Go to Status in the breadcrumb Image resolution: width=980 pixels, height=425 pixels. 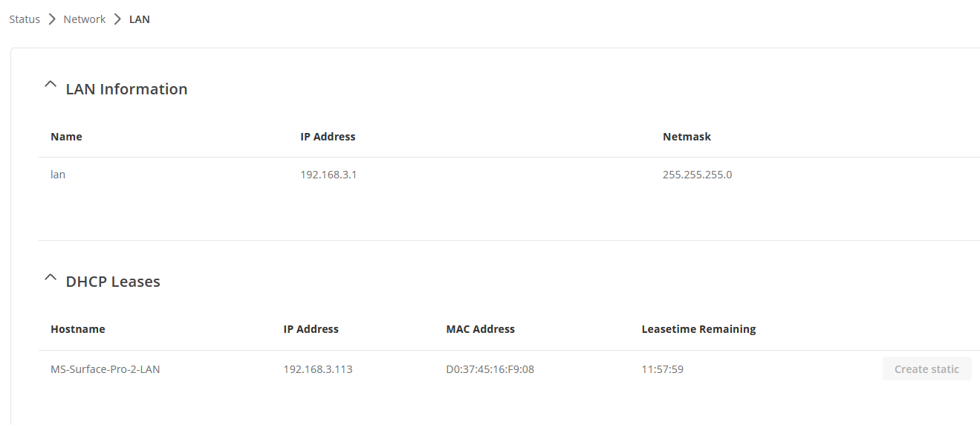tap(25, 19)
